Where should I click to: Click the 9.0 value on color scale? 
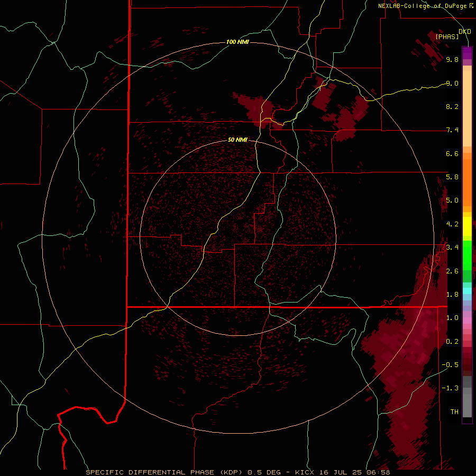452,83
